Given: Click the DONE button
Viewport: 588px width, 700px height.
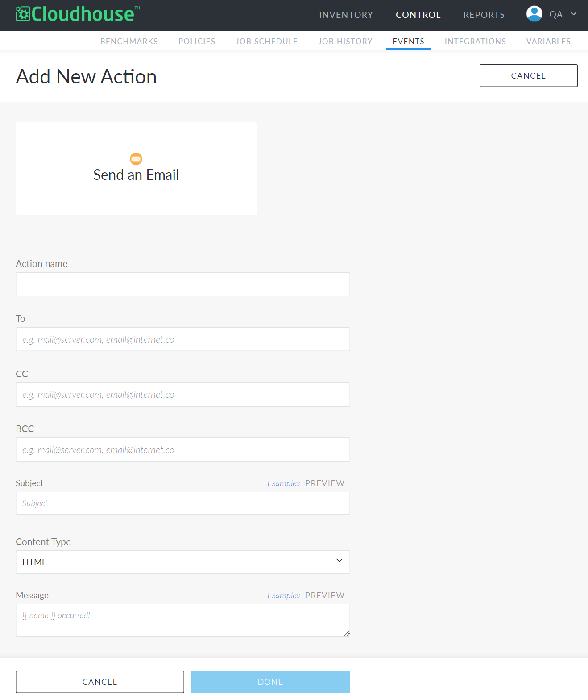Looking at the screenshot, I should 270,682.
